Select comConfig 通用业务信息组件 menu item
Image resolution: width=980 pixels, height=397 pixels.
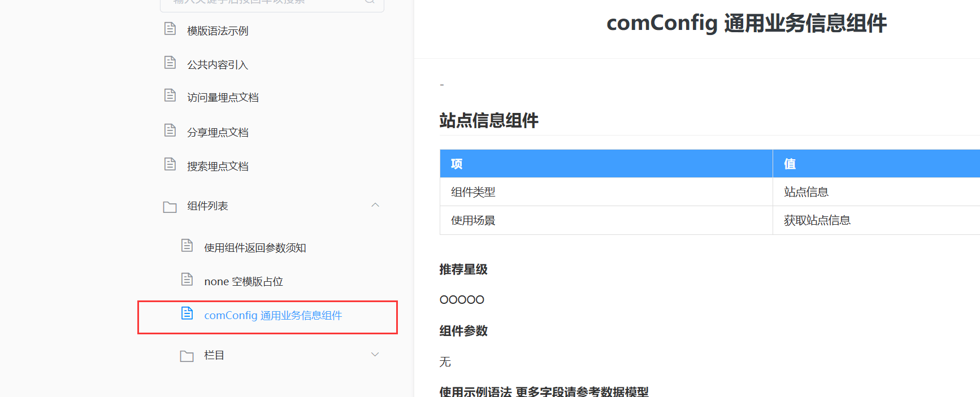273,316
